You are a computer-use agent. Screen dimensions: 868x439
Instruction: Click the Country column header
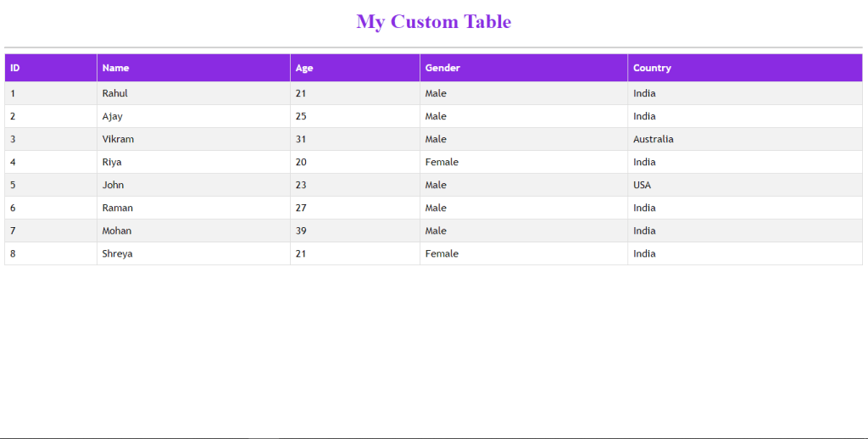pyautogui.click(x=745, y=68)
